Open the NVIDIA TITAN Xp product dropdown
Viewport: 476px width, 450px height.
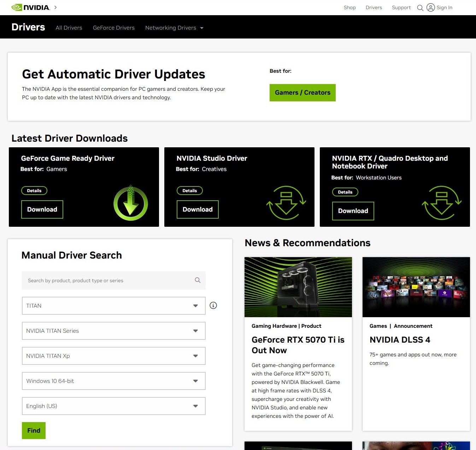114,356
